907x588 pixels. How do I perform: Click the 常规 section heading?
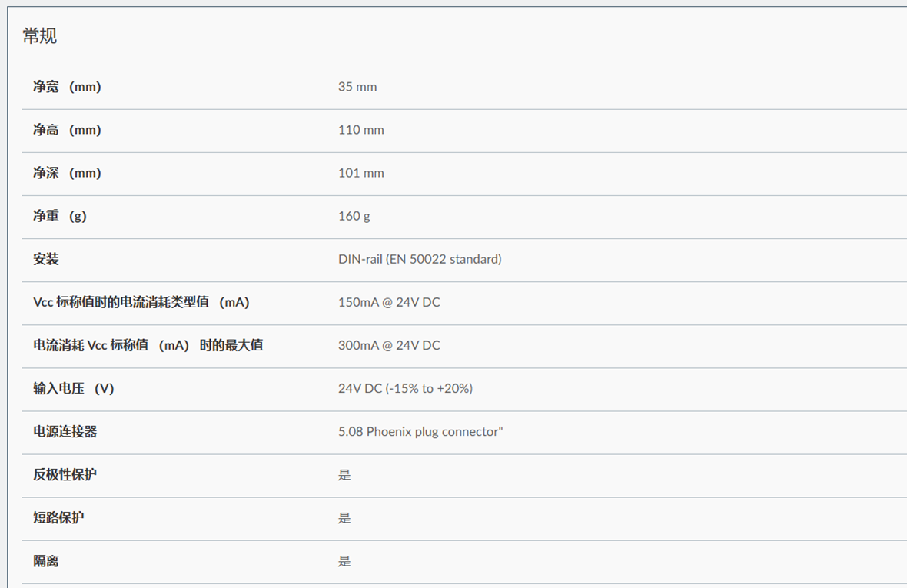click(x=40, y=36)
